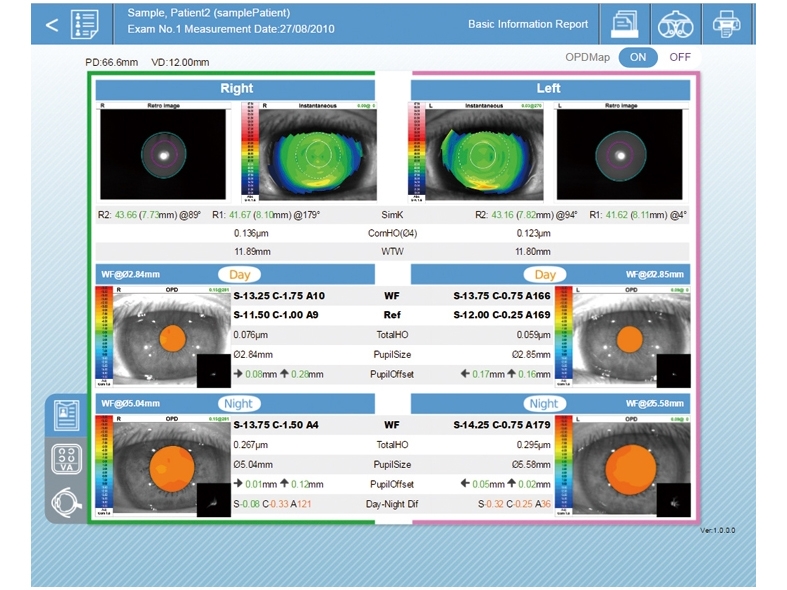787x590 pixels.
Task: Click WF value S-13.75 C-0.75 A166
Action: 502,296
